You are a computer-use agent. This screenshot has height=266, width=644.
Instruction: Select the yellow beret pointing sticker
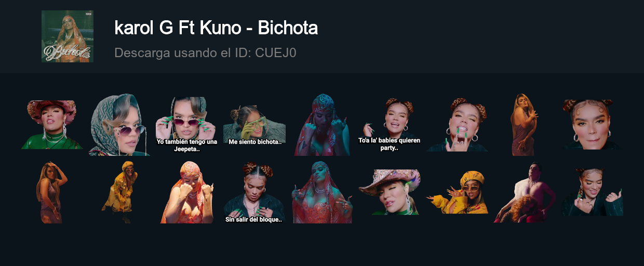[x=457, y=192]
